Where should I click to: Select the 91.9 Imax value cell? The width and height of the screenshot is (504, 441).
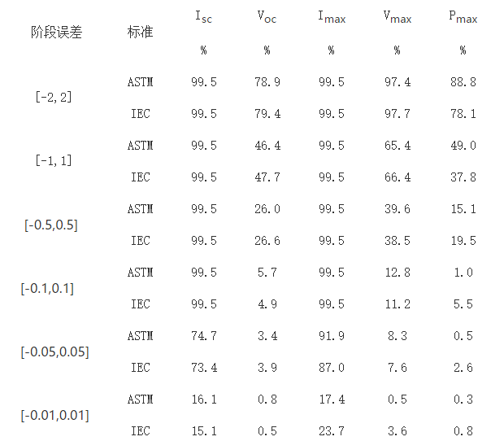tap(332, 335)
